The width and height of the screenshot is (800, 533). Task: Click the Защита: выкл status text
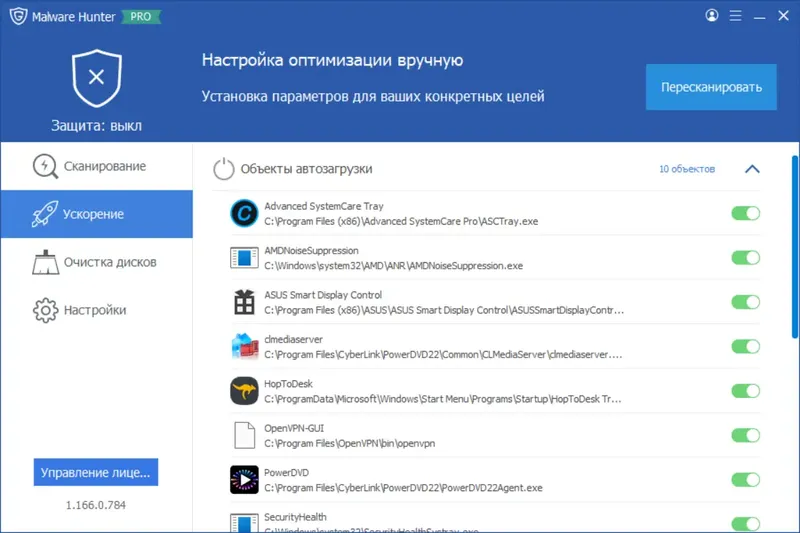coord(96,126)
